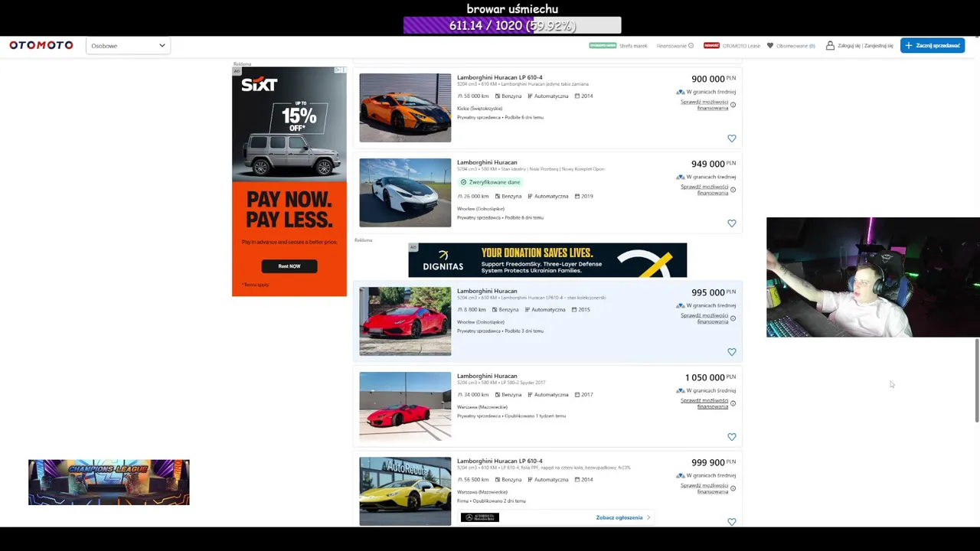Click price-rating icon on 900 000 listing
980x551 pixels.
click(680, 92)
